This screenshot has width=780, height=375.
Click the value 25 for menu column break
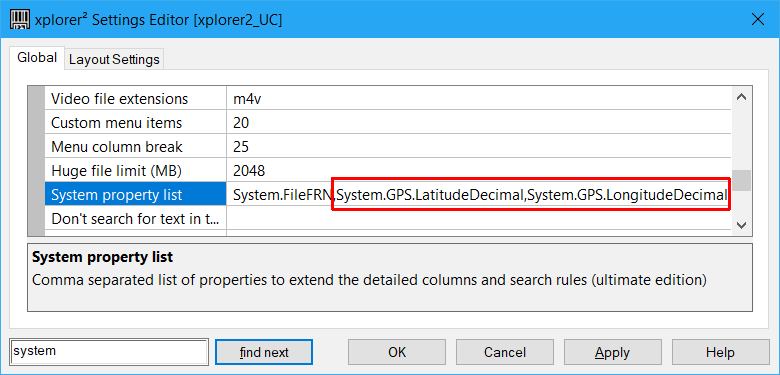pos(479,147)
